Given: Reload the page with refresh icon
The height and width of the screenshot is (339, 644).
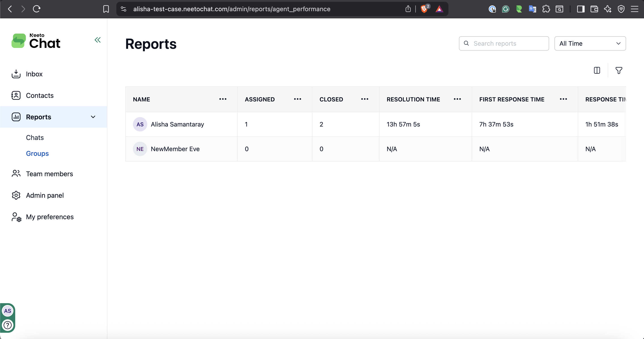Looking at the screenshot, I should (x=36, y=9).
